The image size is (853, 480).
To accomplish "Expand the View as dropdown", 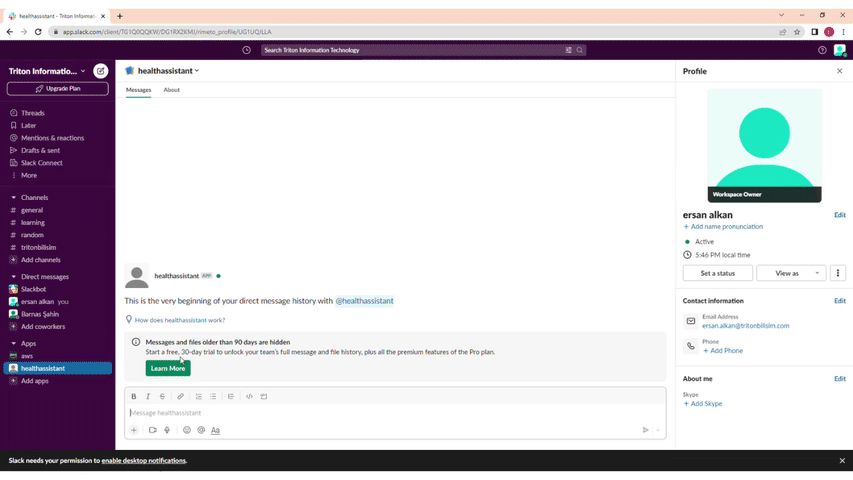I will (791, 273).
